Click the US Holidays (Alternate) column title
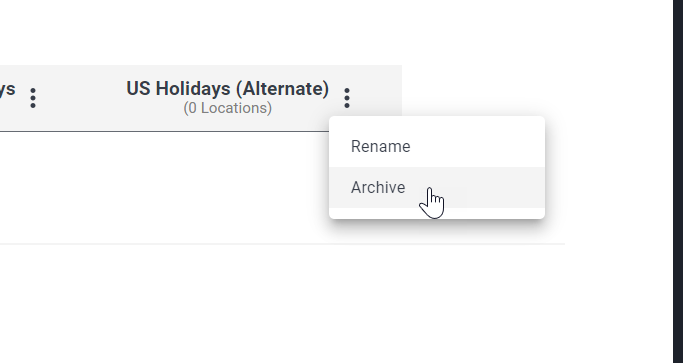 [x=227, y=88]
